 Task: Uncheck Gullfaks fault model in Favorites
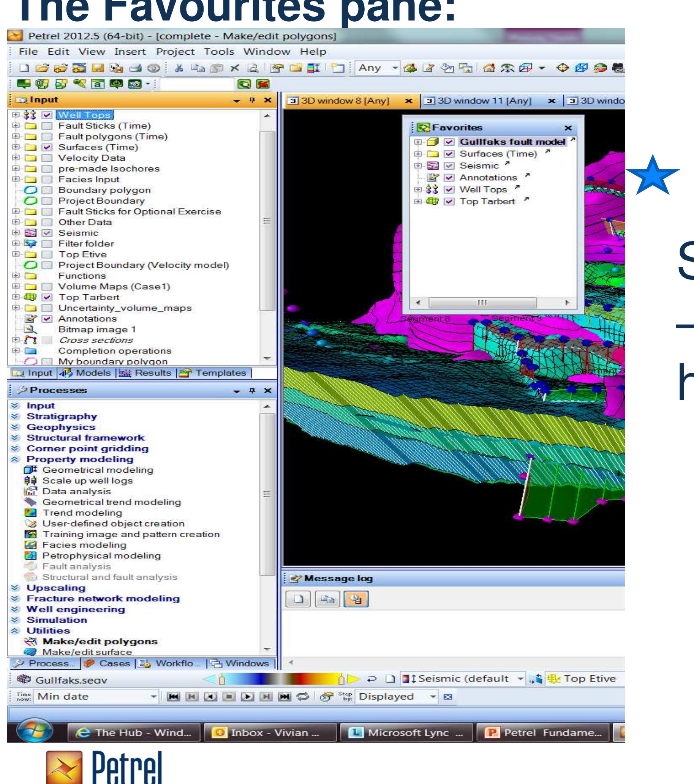[x=449, y=142]
